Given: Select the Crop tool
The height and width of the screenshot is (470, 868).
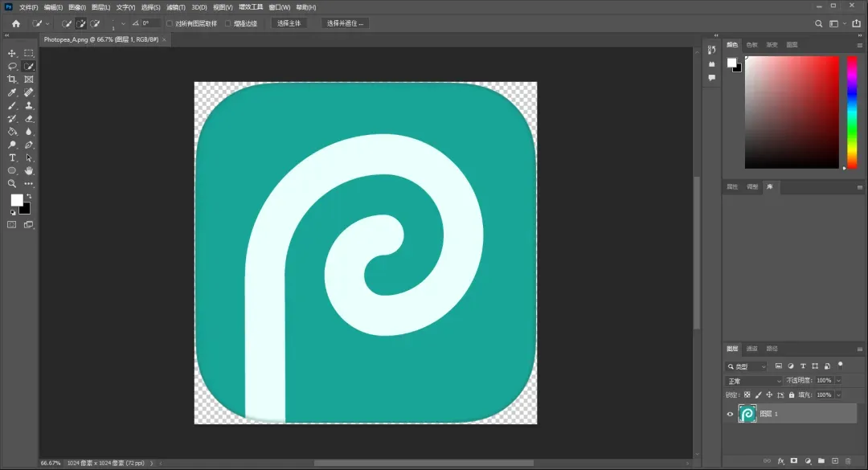Looking at the screenshot, I should point(11,80).
